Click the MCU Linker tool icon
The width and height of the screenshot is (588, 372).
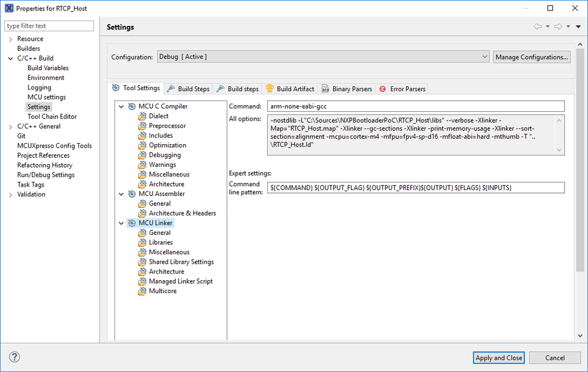(x=132, y=223)
